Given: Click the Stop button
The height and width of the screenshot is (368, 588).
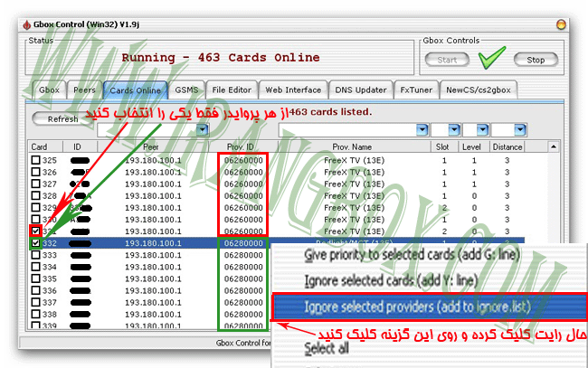Looking at the screenshot, I should (x=536, y=60).
